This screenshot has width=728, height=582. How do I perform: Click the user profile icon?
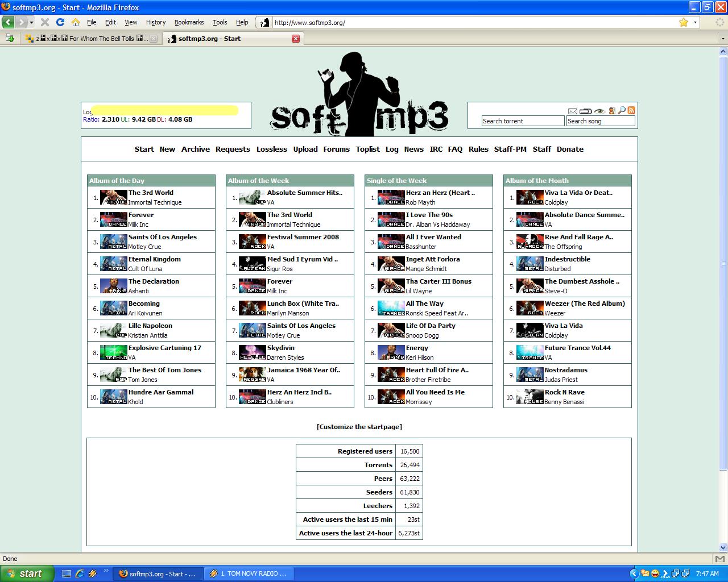pyautogui.click(x=612, y=111)
